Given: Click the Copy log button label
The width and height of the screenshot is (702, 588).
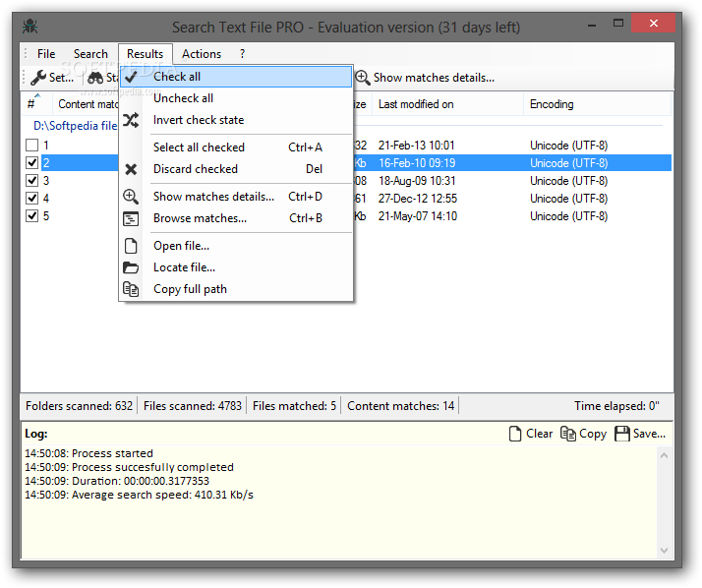Looking at the screenshot, I should [593, 434].
